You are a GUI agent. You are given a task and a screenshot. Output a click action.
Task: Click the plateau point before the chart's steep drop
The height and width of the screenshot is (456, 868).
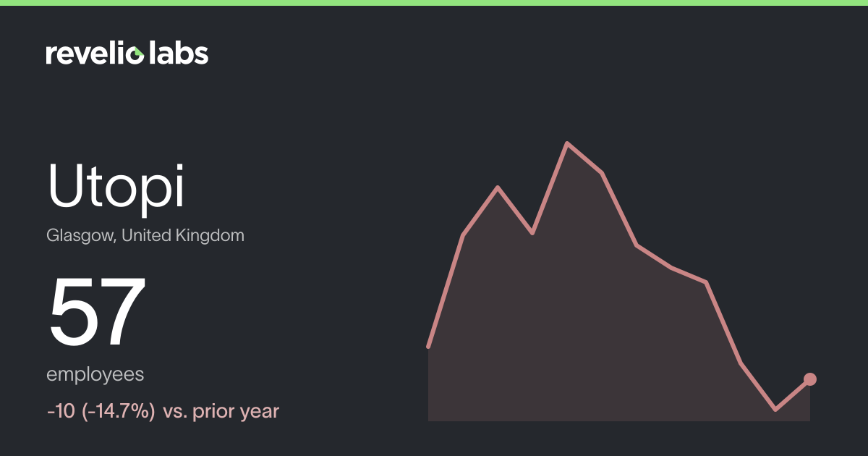coord(706,282)
